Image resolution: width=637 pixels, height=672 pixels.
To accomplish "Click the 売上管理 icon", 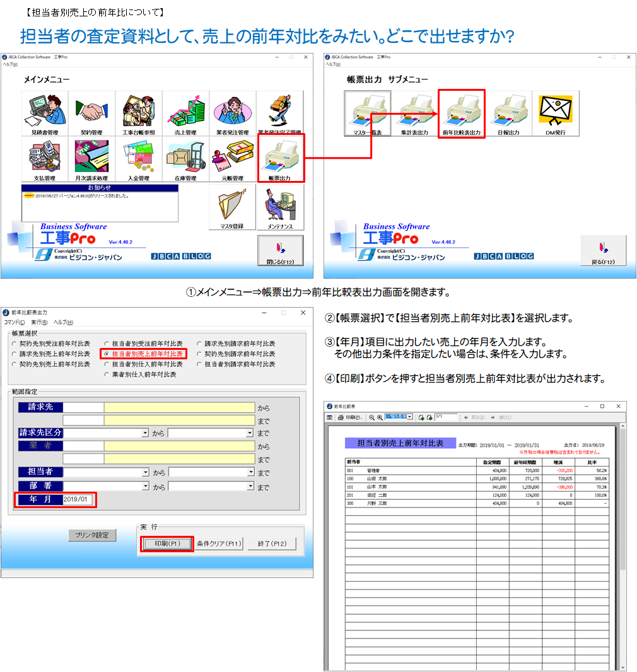I will 185,113.
